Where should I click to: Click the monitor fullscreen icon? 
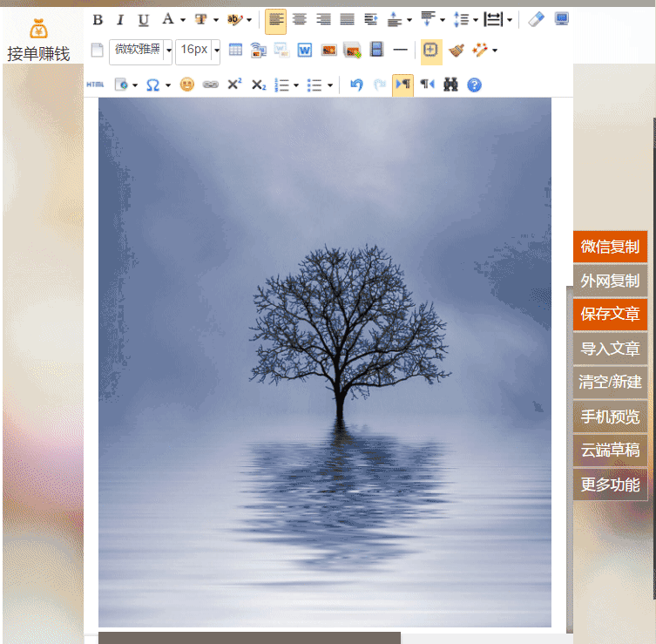click(561, 19)
